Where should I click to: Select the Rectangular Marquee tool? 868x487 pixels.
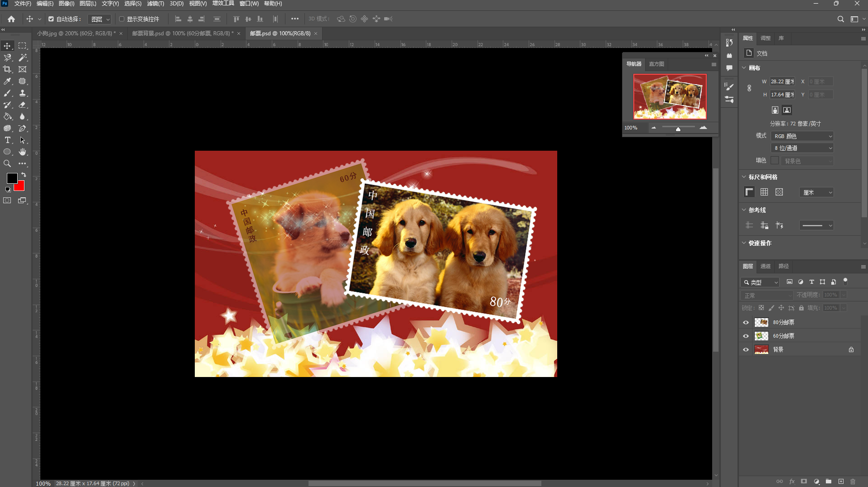[22, 46]
